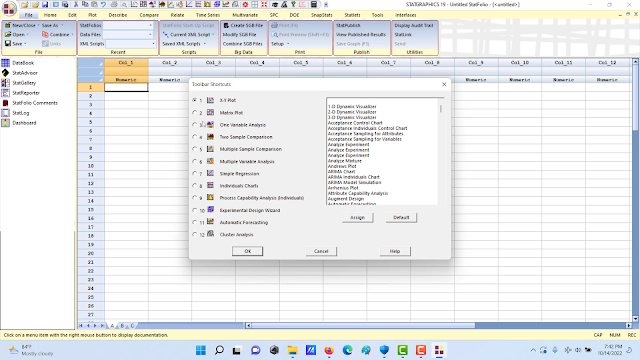This screenshot has width=640, height=360.
Task: Click Cancel in Toolbar Shortcuts dialog
Action: [x=321, y=251]
